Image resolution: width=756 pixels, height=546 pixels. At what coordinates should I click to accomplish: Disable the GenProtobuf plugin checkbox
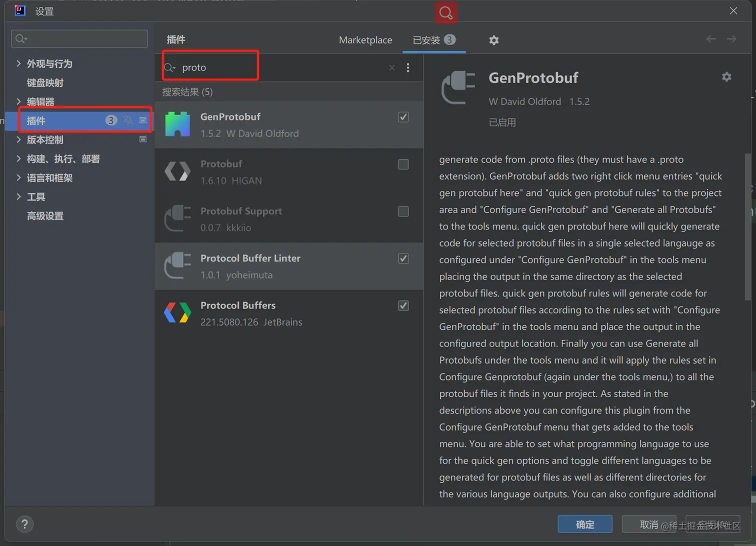403,117
